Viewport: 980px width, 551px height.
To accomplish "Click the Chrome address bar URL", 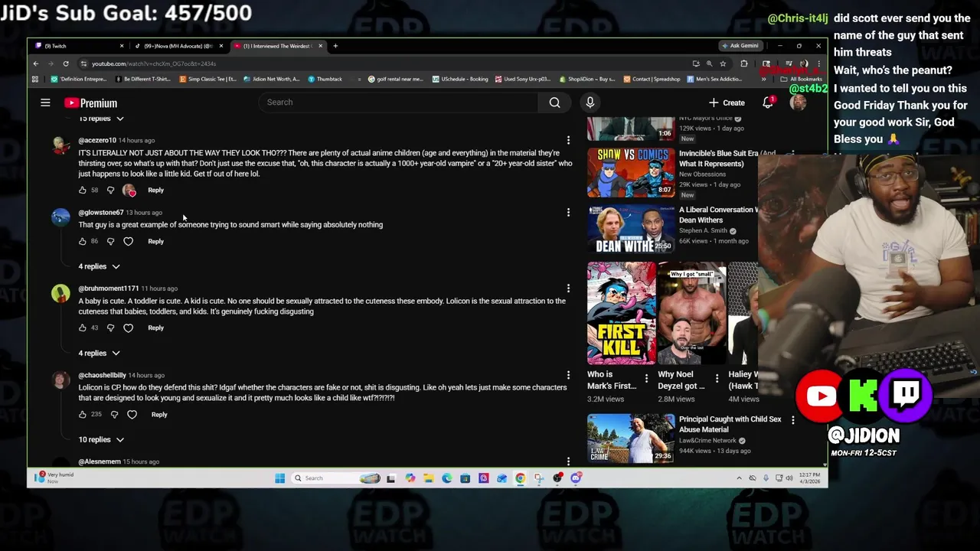I will 153,64.
